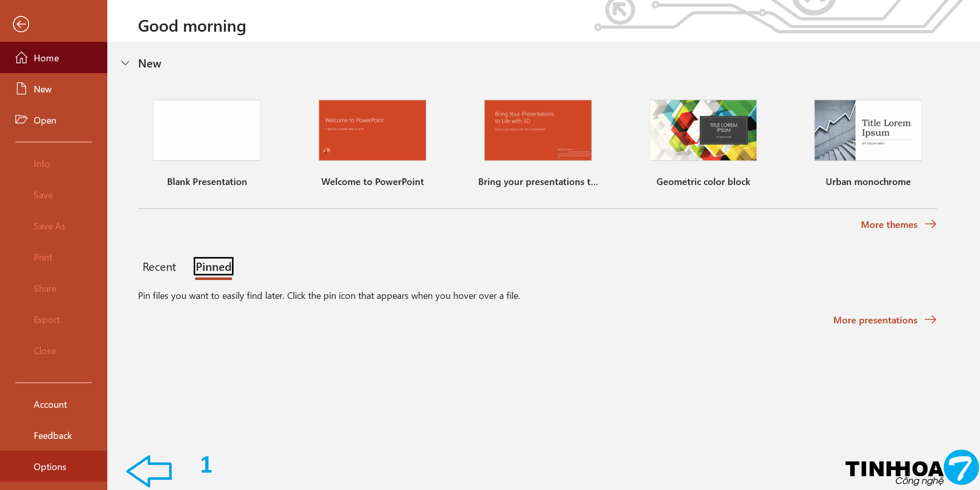Click the Home house icon
Screen dimensions: 980x490
click(x=21, y=58)
